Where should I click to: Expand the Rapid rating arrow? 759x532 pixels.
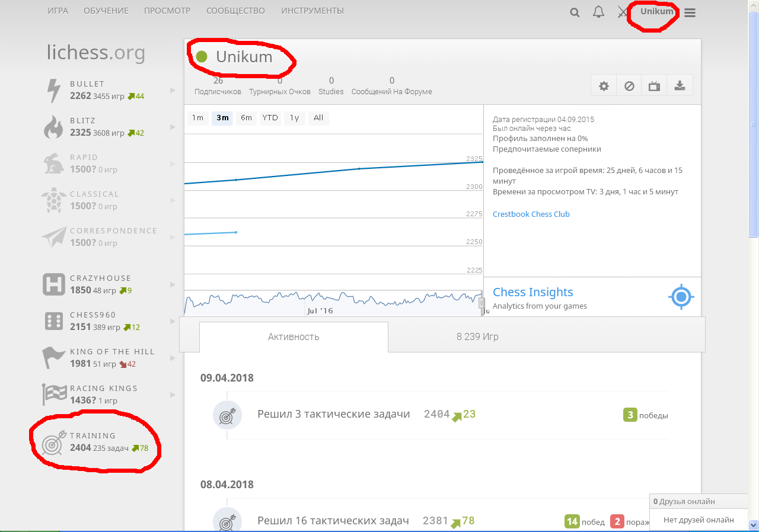(x=173, y=164)
